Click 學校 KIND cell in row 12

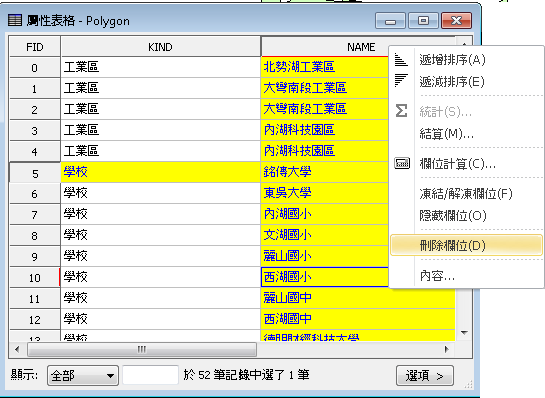tap(160, 319)
